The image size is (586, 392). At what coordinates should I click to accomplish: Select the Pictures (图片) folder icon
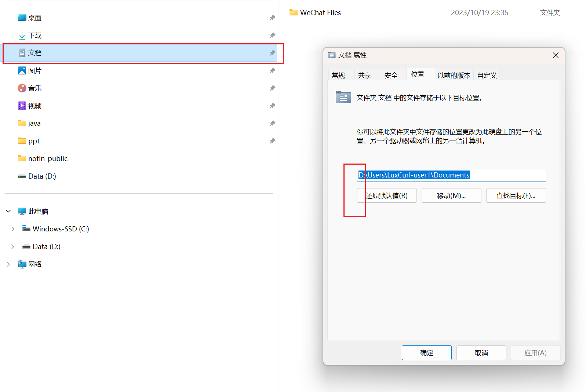22,70
